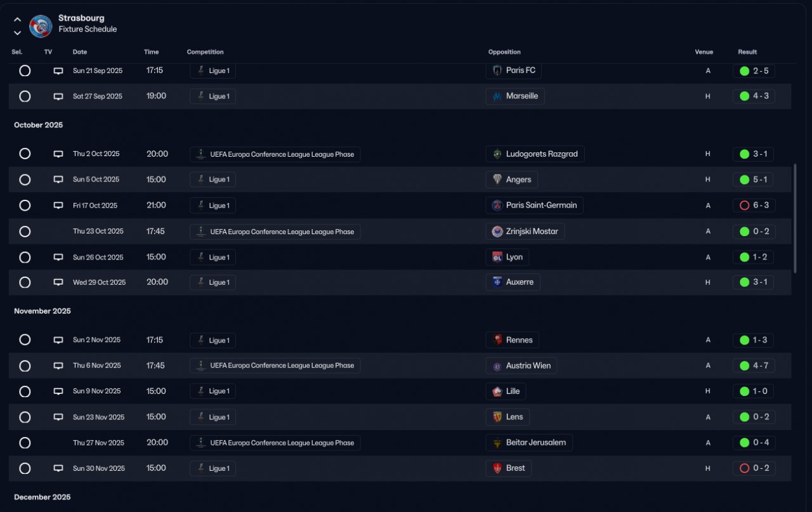
Task: Click the Ludogorets Razgrad club badge
Action: click(x=497, y=154)
